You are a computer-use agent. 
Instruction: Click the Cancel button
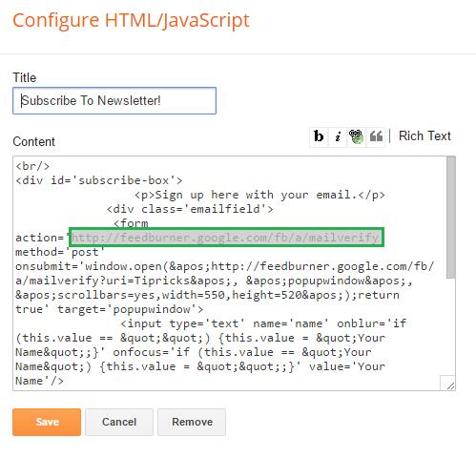tap(119, 422)
